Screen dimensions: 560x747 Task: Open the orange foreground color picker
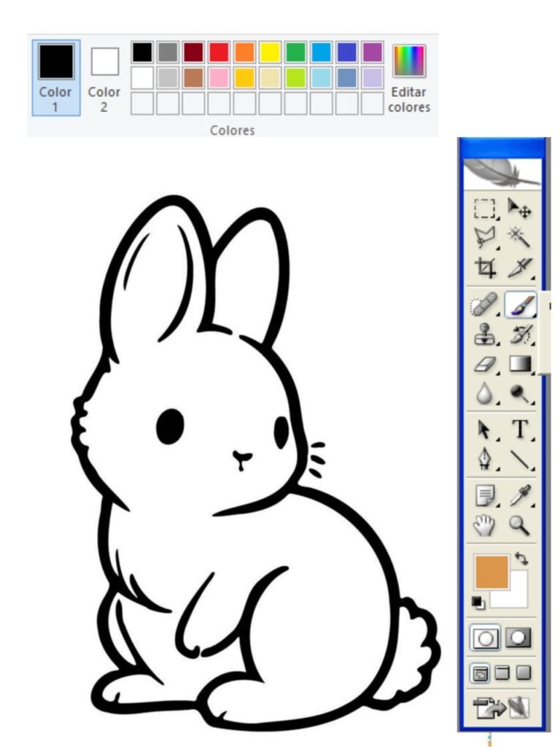[x=491, y=572]
